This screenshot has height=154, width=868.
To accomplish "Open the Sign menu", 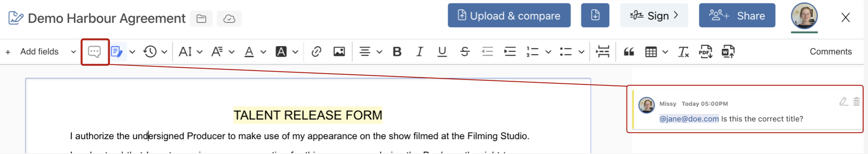I will (654, 16).
